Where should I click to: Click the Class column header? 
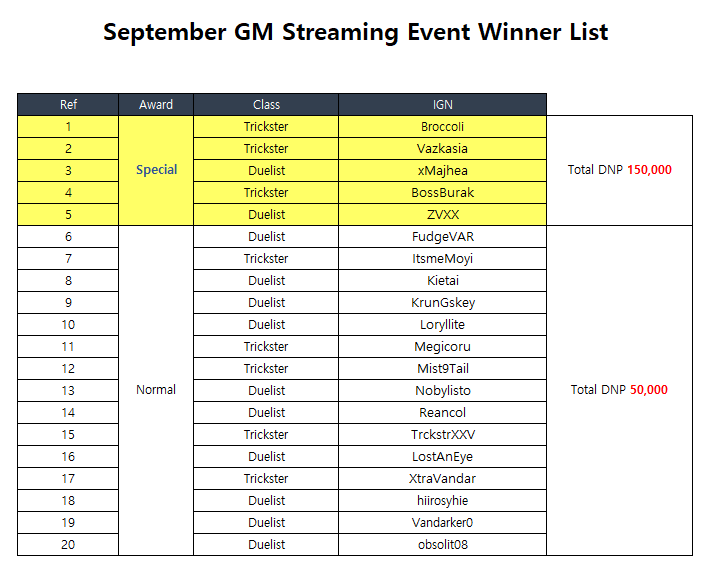(x=266, y=104)
